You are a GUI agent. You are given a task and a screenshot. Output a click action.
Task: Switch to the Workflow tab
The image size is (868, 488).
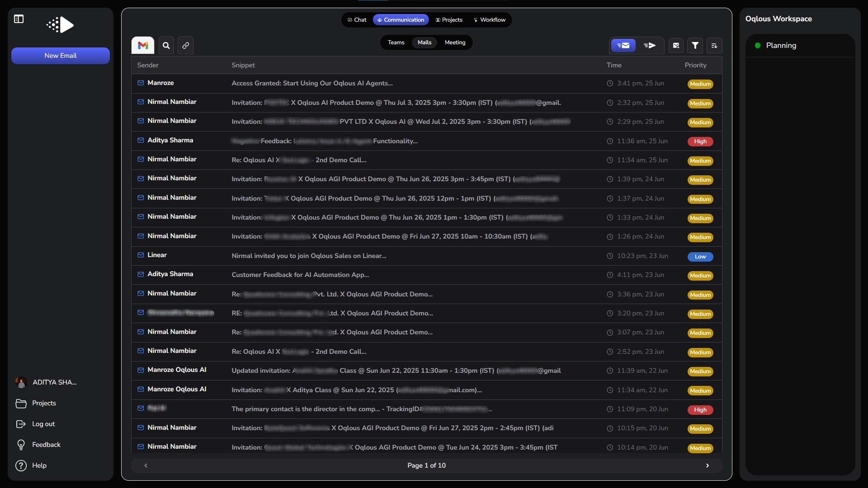tap(489, 20)
